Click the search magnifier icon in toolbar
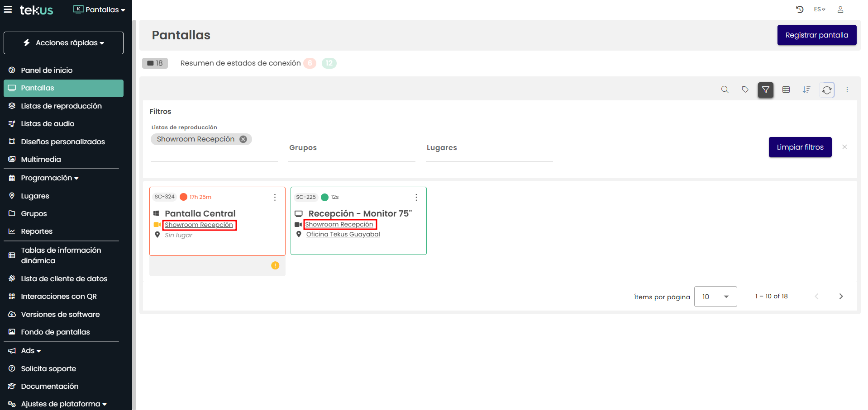The width and height of the screenshot is (868, 410). point(725,90)
